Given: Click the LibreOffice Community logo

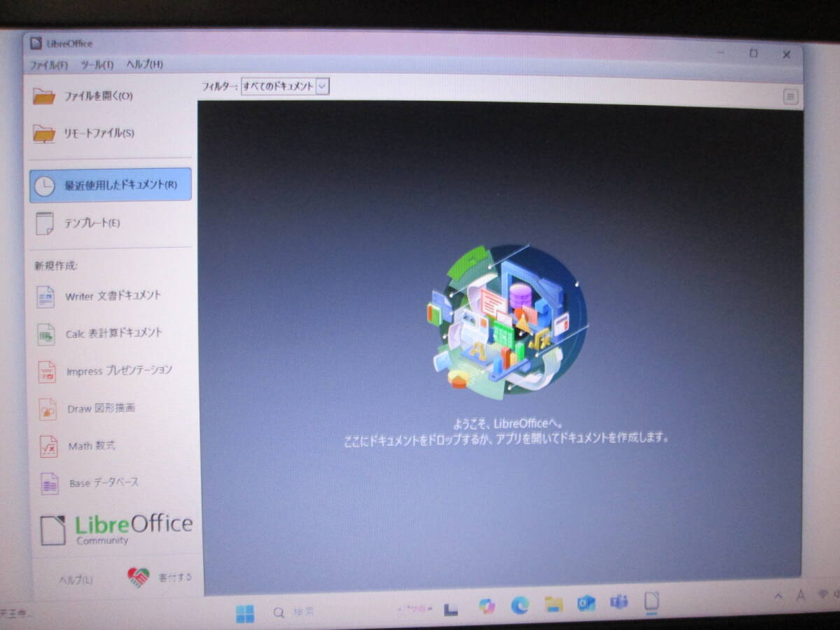Looking at the screenshot, I should [116, 530].
